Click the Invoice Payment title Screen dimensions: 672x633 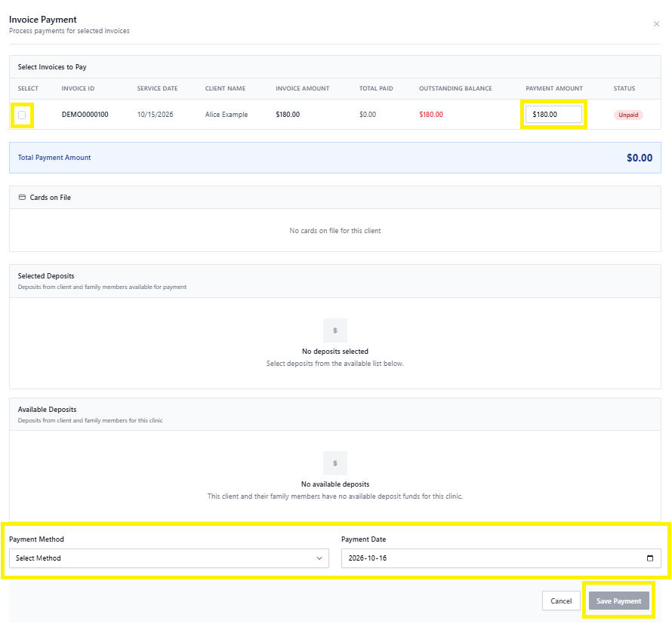[43, 20]
